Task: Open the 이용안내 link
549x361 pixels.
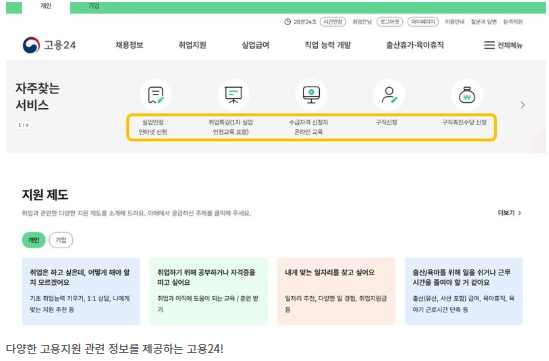Action: (454, 22)
